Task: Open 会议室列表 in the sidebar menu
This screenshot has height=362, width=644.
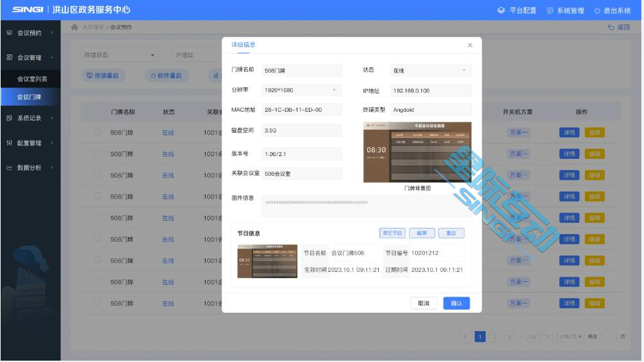Action: coord(32,79)
